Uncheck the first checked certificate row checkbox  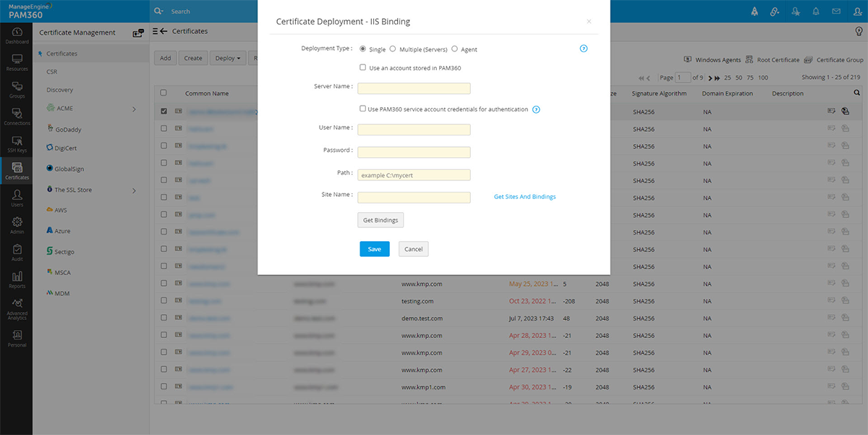click(x=163, y=111)
